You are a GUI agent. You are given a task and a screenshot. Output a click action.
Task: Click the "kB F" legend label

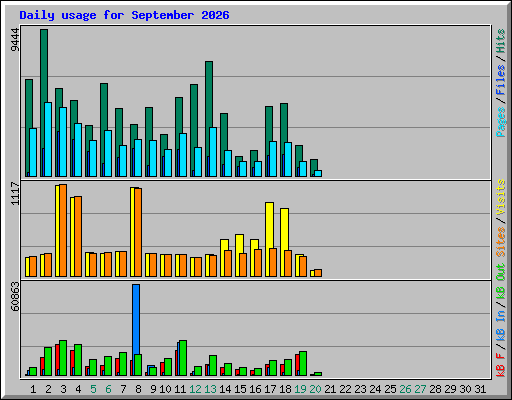tap(500, 364)
